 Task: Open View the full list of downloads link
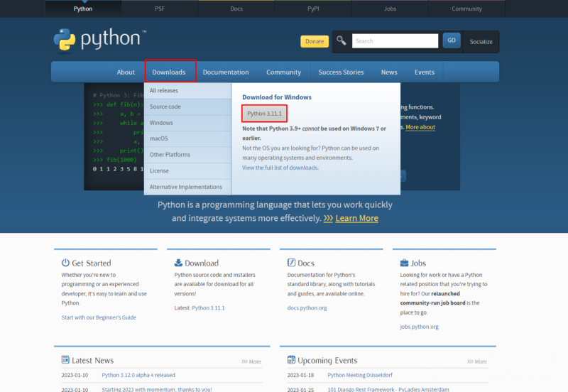pos(280,168)
